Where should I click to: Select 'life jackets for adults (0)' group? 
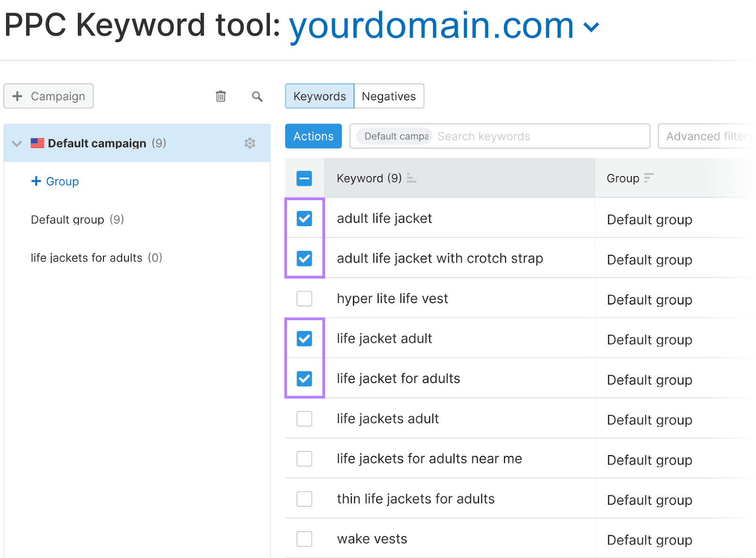pyautogui.click(x=96, y=258)
